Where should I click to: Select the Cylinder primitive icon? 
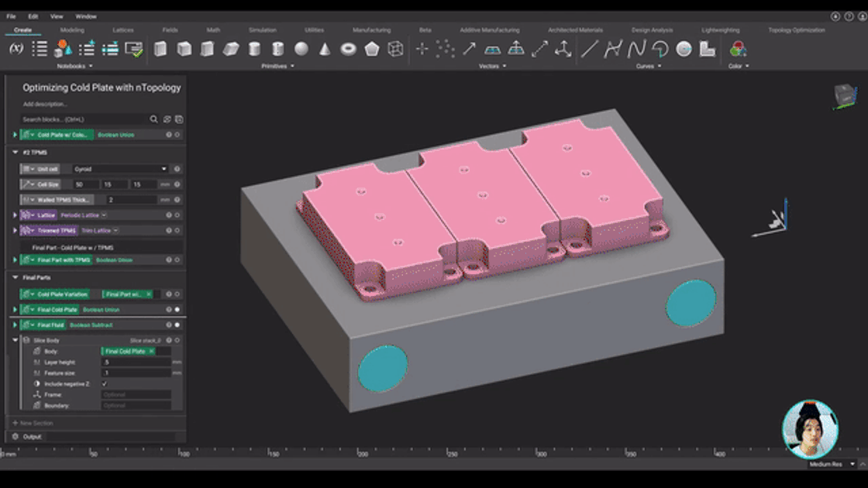pos(254,50)
